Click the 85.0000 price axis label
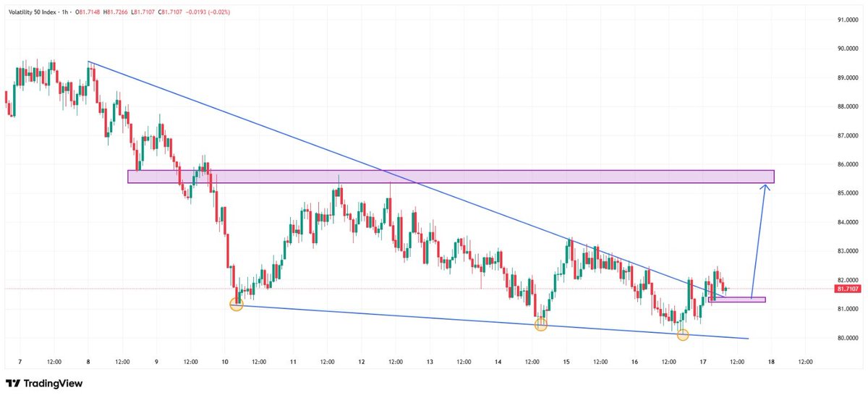The image size is (868, 398). click(x=846, y=193)
